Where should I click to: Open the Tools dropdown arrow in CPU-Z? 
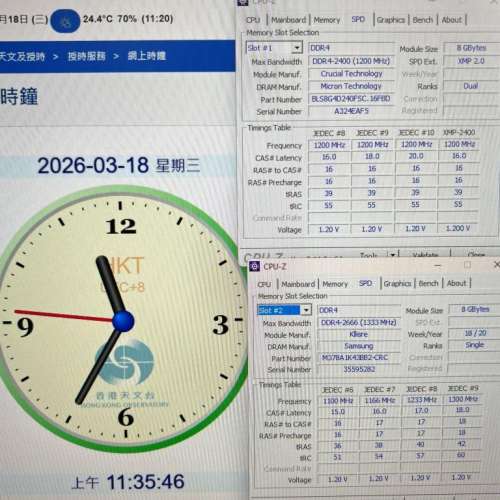(x=393, y=255)
